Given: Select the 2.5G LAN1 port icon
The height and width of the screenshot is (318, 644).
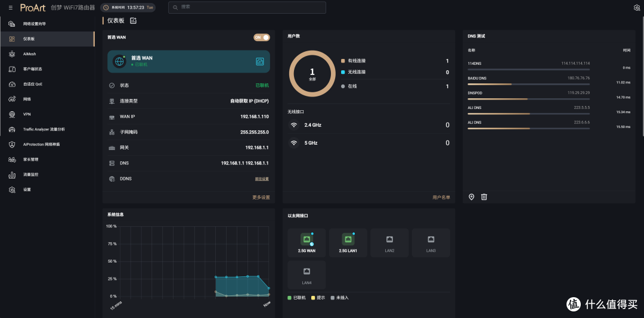Looking at the screenshot, I should [348, 239].
